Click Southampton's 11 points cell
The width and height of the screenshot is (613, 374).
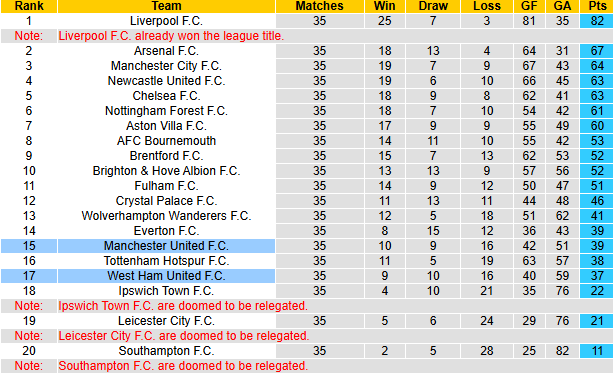tap(597, 351)
